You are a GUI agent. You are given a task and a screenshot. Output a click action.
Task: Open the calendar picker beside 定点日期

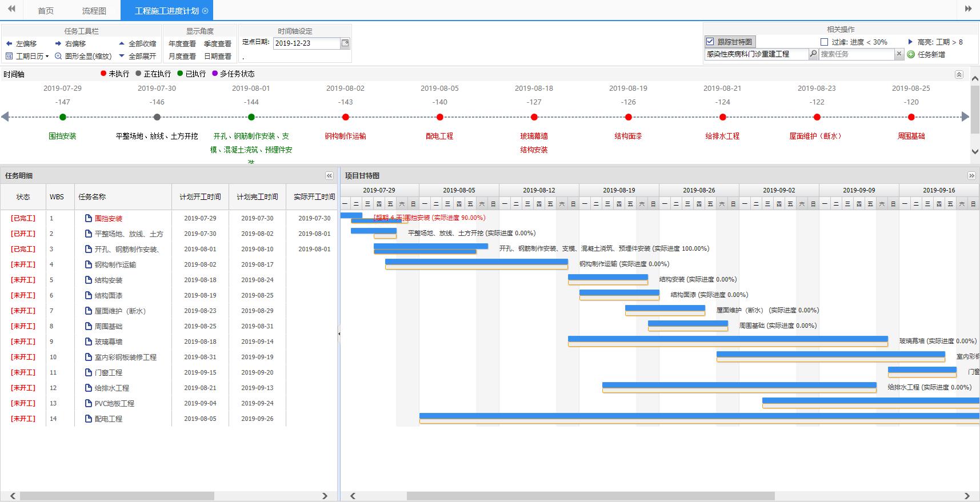(345, 43)
